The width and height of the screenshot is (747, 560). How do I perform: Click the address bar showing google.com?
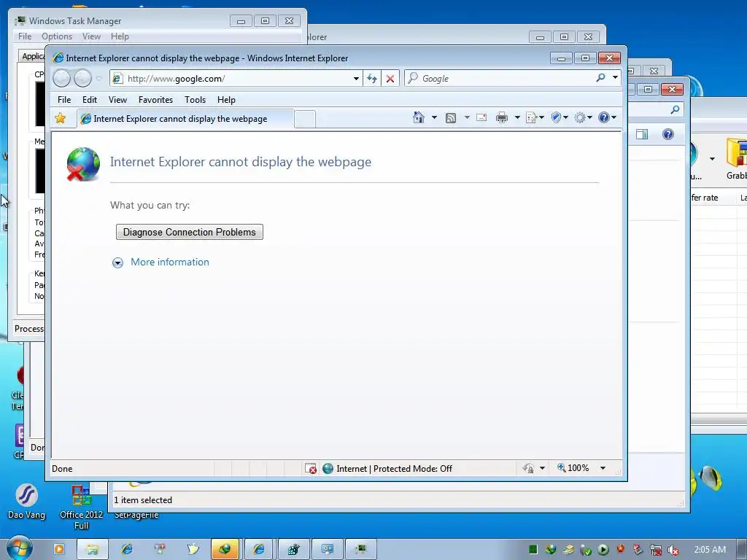pos(236,79)
